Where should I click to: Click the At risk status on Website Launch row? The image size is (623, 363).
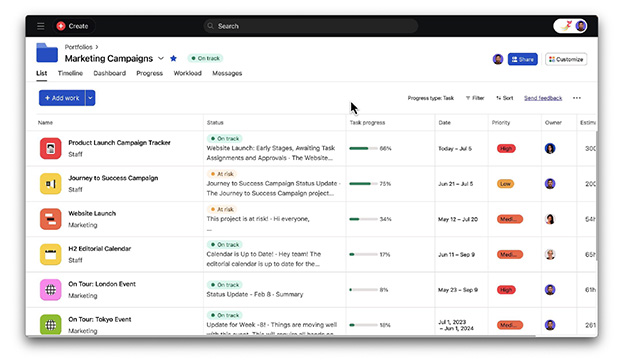[x=222, y=209]
